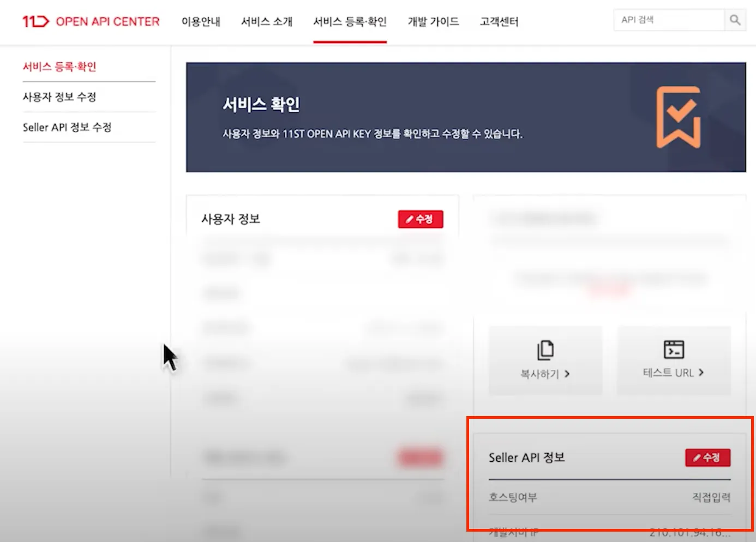756x542 pixels.
Task: Open the 고객센터 menu
Action: [499, 21]
